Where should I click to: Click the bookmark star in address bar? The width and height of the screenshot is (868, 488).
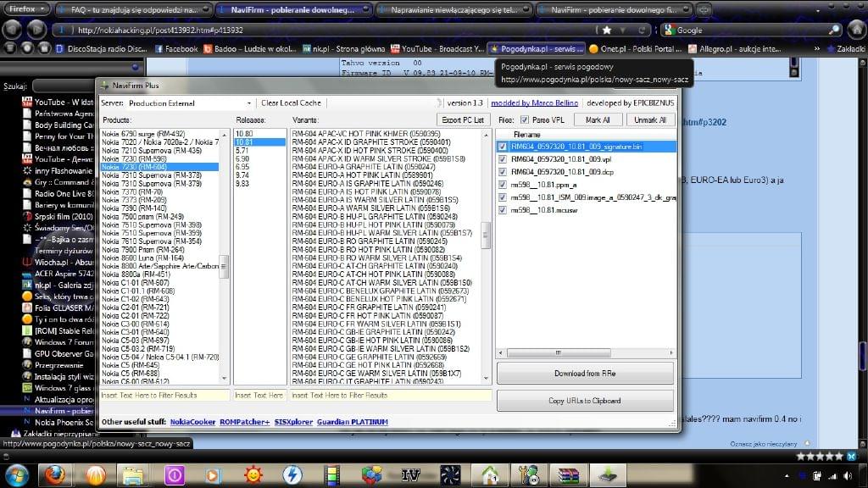[607, 30]
